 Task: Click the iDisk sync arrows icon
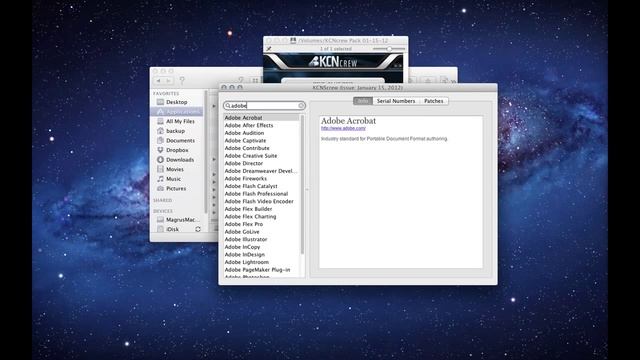(198, 229)
